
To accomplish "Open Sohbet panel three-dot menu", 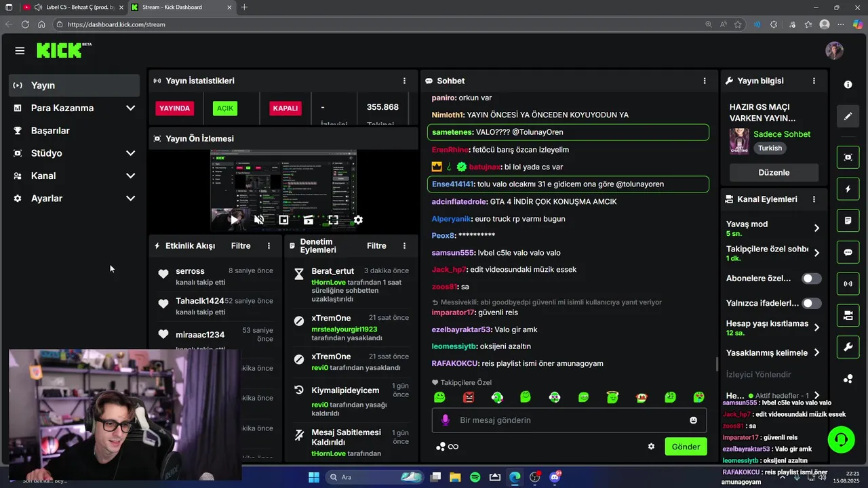I will 705,81.
